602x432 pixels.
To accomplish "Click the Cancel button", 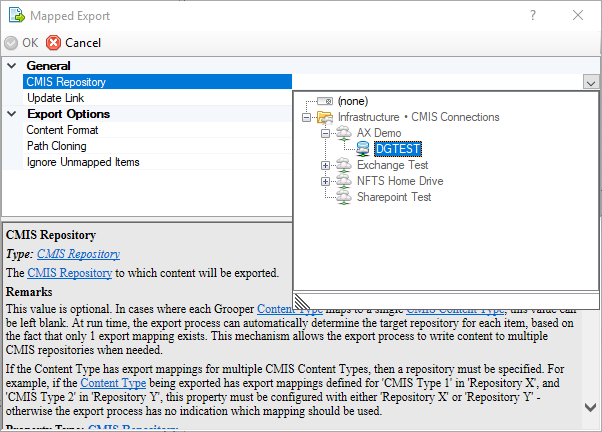I will (74, 43).
